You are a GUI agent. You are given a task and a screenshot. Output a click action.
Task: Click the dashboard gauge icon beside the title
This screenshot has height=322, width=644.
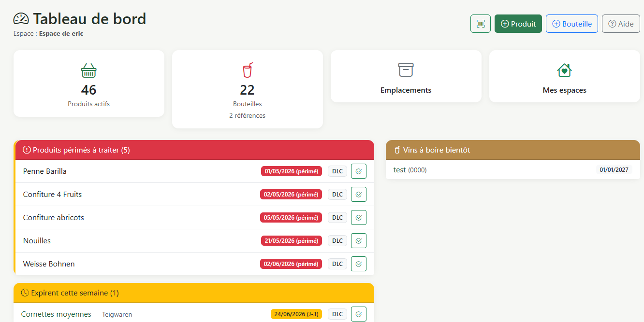[21, 19]
